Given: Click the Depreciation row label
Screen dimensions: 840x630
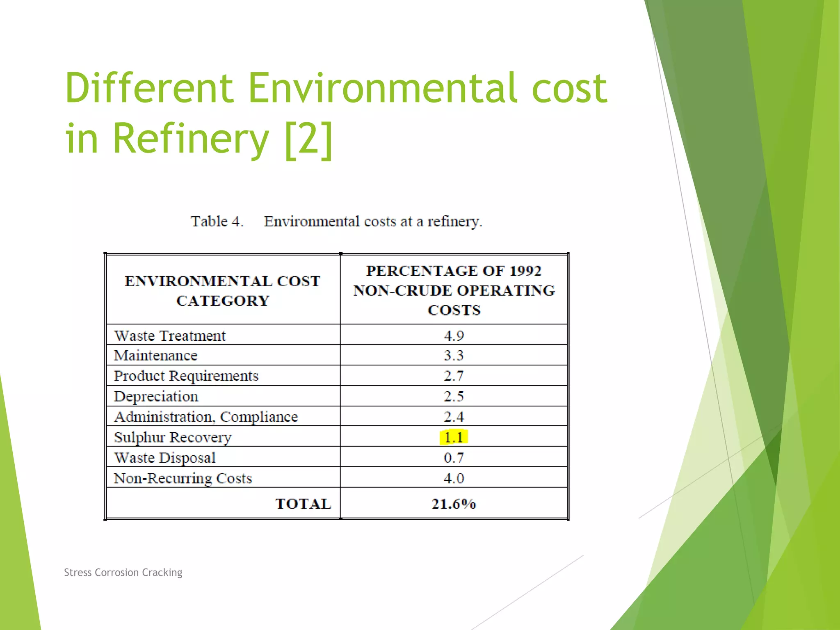Looking at the screenshot, I should (156, 396).
